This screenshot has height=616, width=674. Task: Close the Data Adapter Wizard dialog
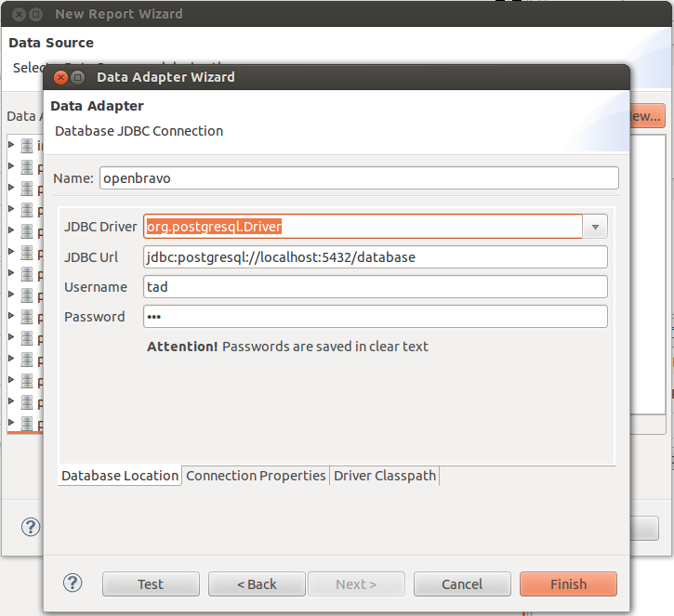tap(60, 77)
